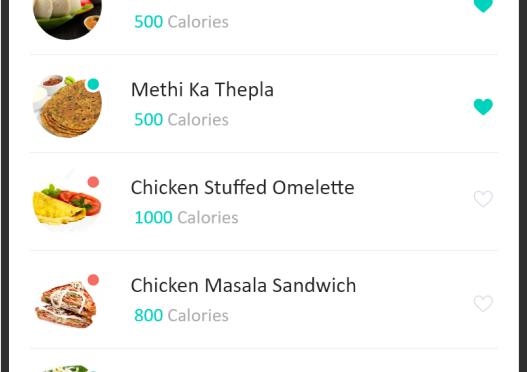Screen dimensions: 527x372
Task: Click red non-veg dot on Sandwich
Action: (x=93, y=280)
